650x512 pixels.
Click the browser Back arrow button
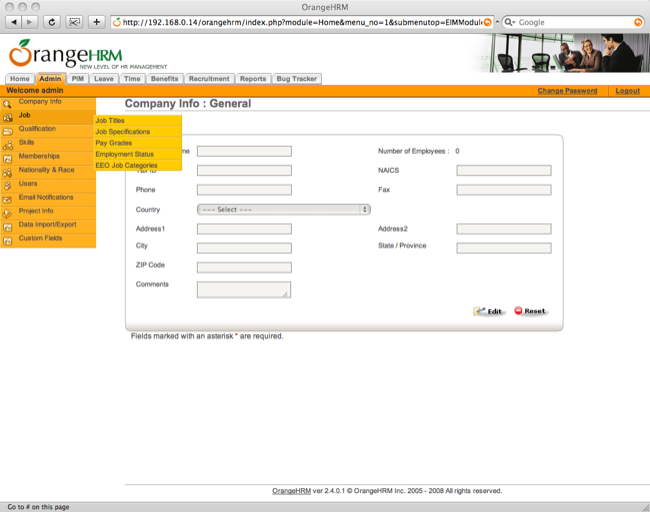pos(14,22)
